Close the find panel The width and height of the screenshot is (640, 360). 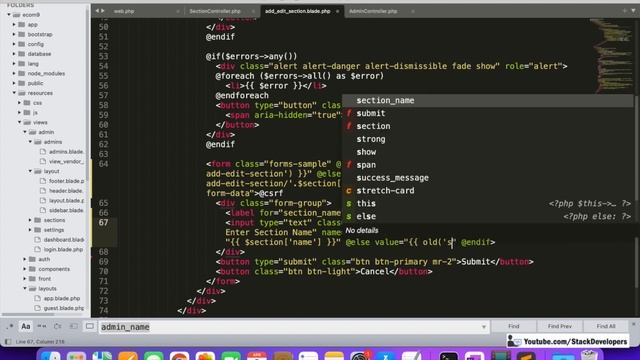point(633,324)
